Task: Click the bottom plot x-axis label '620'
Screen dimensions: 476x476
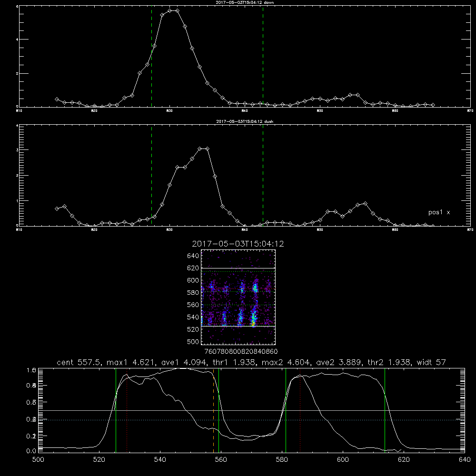Action: [404, 460]
